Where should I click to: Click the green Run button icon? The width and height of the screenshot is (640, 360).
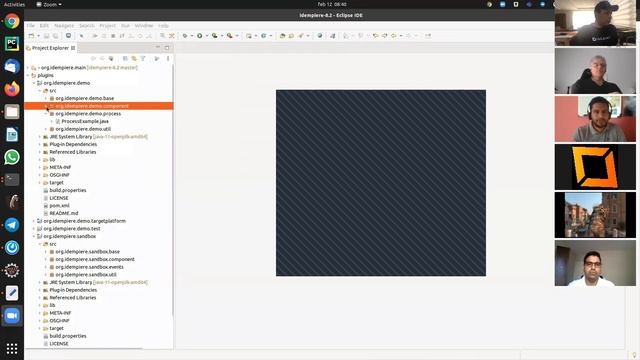point(200,36)
